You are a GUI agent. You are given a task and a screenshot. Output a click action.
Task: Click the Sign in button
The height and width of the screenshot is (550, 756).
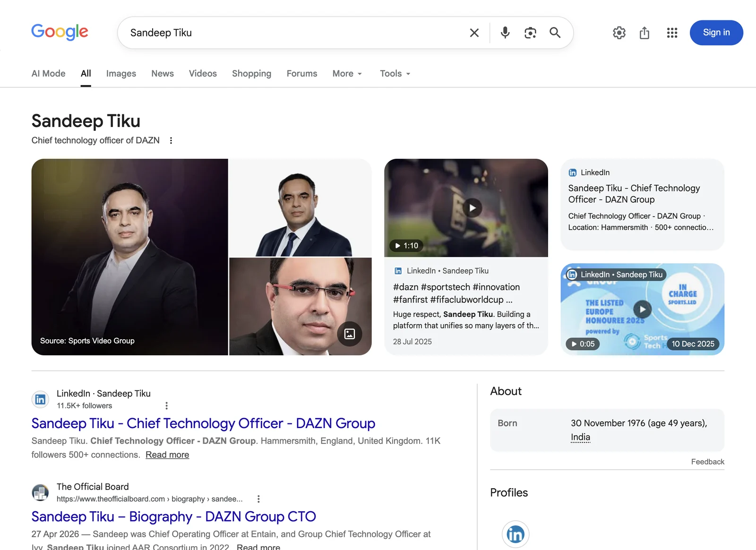pyautogui.click(x=716, y=33)
